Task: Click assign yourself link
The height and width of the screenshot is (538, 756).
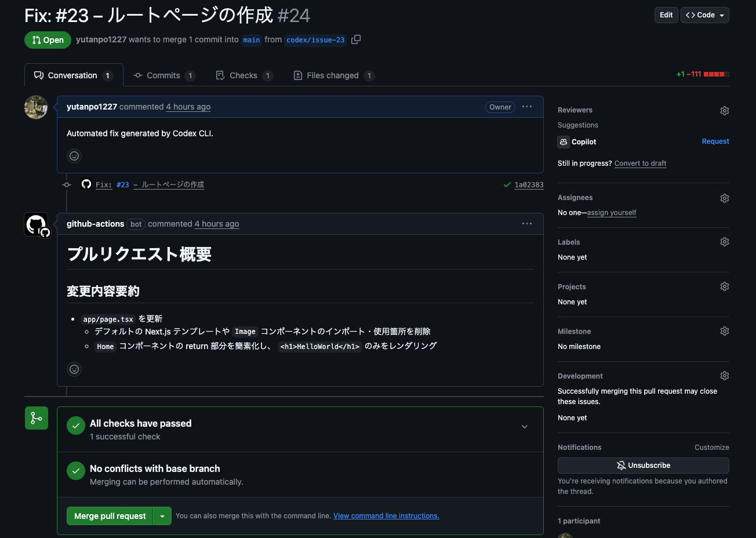Action: [x=612, y=213]
